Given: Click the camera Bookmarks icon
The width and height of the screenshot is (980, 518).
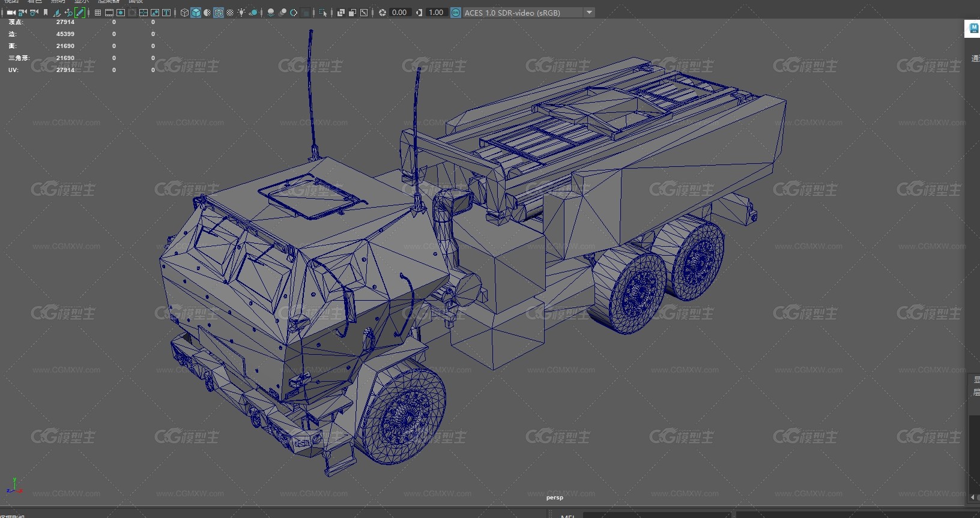Looking at the screenshot, I should pos(46,13).
